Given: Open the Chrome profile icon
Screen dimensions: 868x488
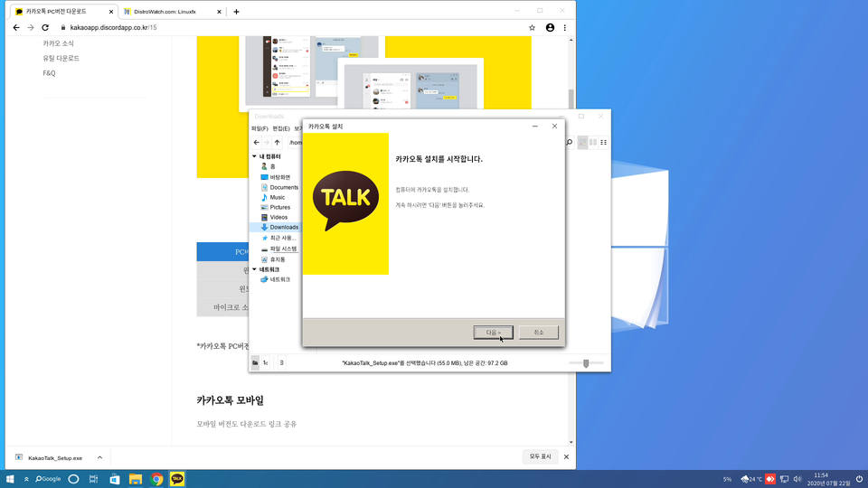Looking at the screenshot, I should [550, 28].
